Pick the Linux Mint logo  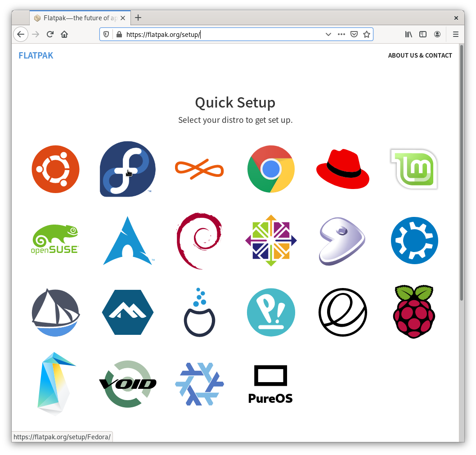pyautogui.click(x=414, y=169)
